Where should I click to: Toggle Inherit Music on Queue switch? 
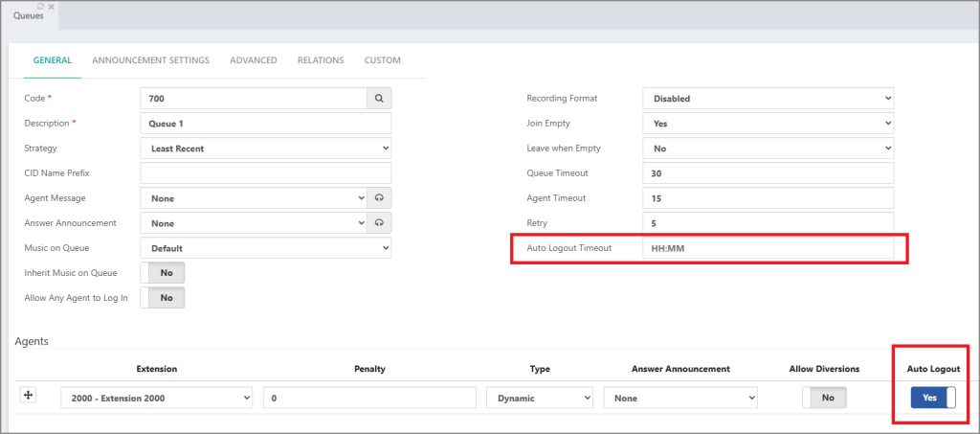point(163,273)
